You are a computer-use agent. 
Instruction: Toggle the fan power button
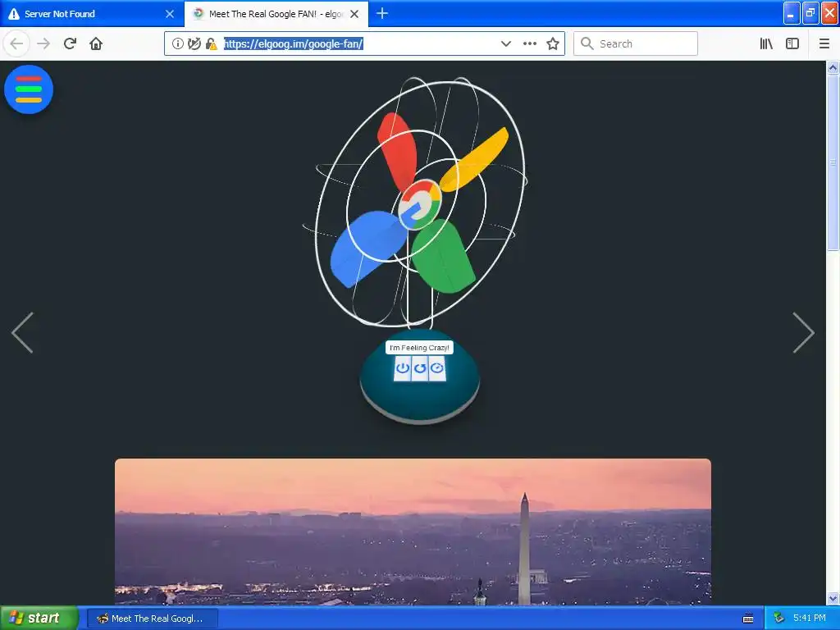(402, 368)
